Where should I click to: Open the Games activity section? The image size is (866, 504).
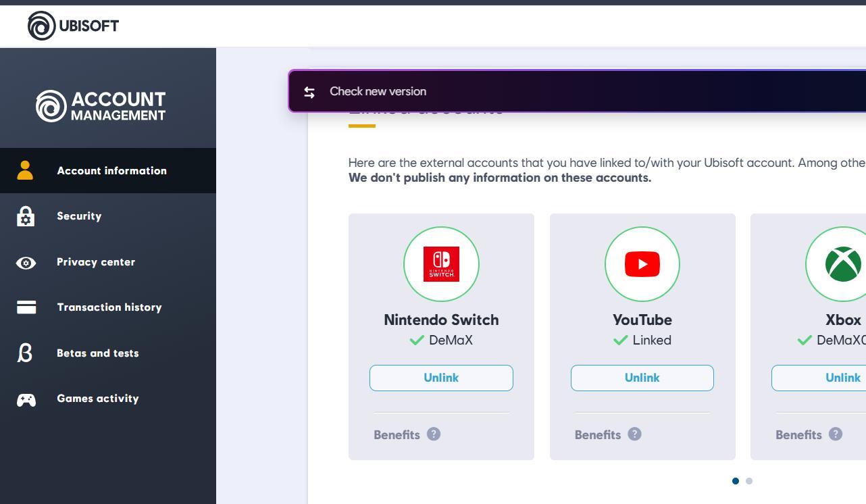108,399
